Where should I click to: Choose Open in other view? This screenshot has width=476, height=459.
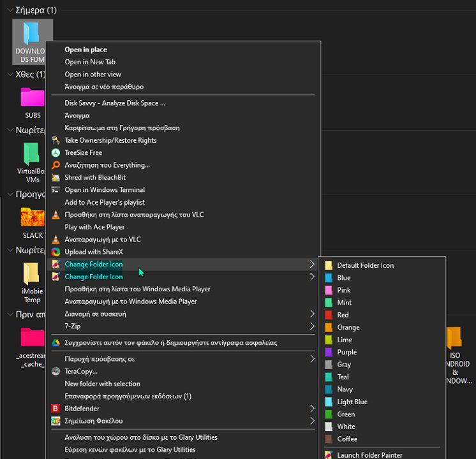click(x=183, y=75)
